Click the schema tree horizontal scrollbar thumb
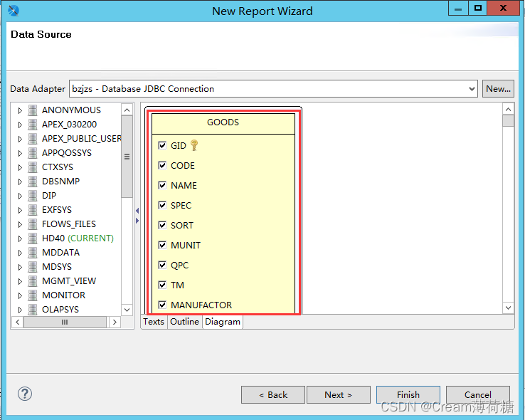 (65, 322)
